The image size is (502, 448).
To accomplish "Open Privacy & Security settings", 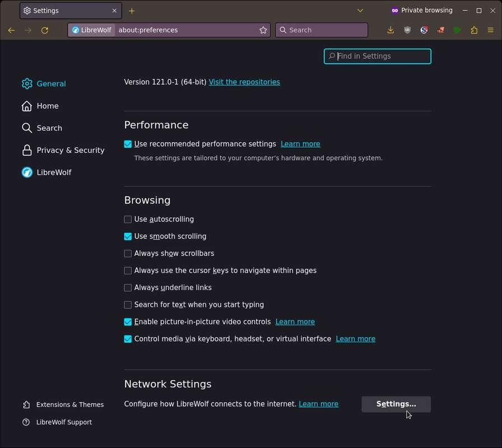I will click(71, 150).
